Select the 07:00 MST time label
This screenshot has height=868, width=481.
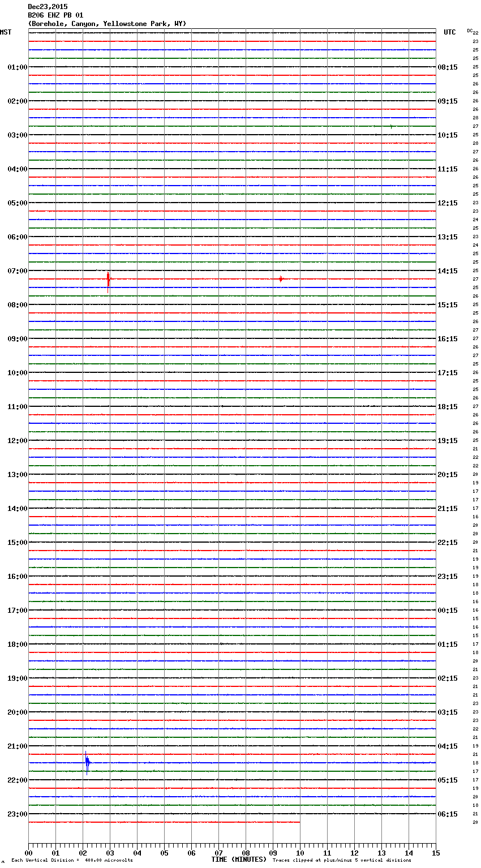click(x=17, y=271)
